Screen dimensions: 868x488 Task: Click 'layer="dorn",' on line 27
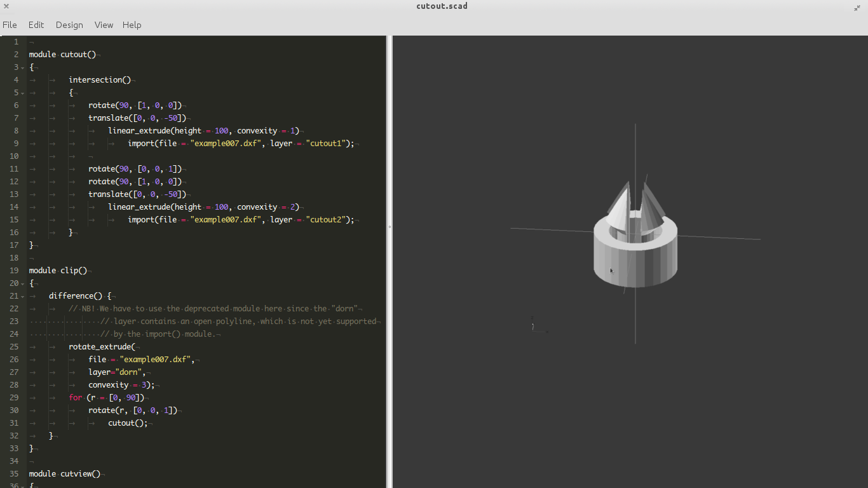click(x=118, y=372)
